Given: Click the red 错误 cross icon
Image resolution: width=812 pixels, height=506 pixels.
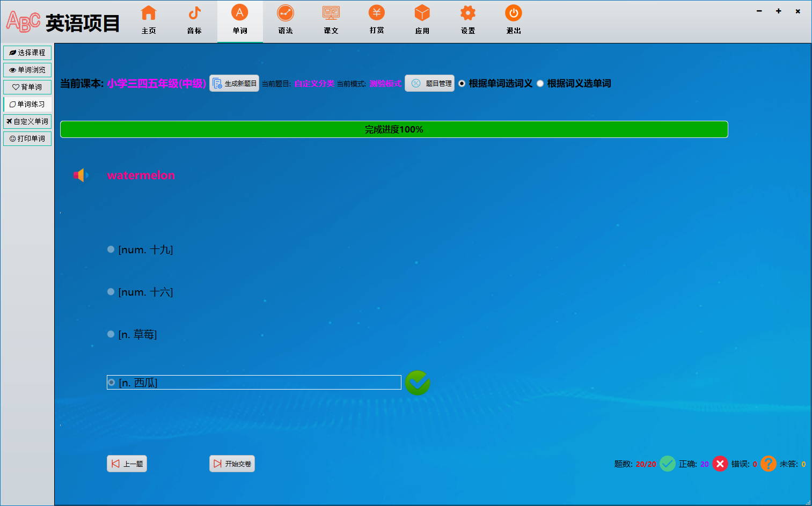Looking at the screenshot, I should pyautogui.click(x=720, y=464).
